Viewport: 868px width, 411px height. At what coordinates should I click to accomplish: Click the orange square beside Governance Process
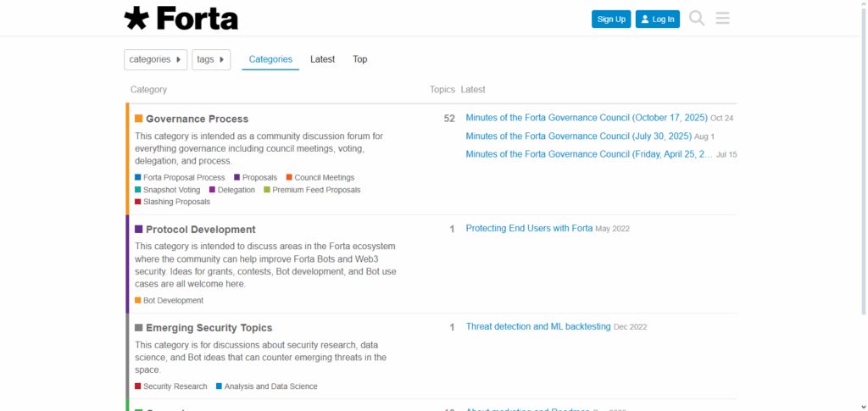[138, 119]
